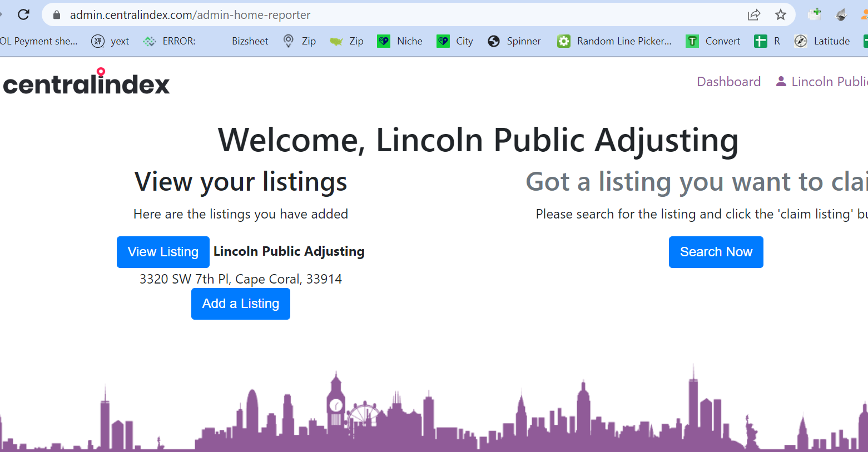Open the Latitude bookmark
The image size is (868, 452).
(822, 41)
